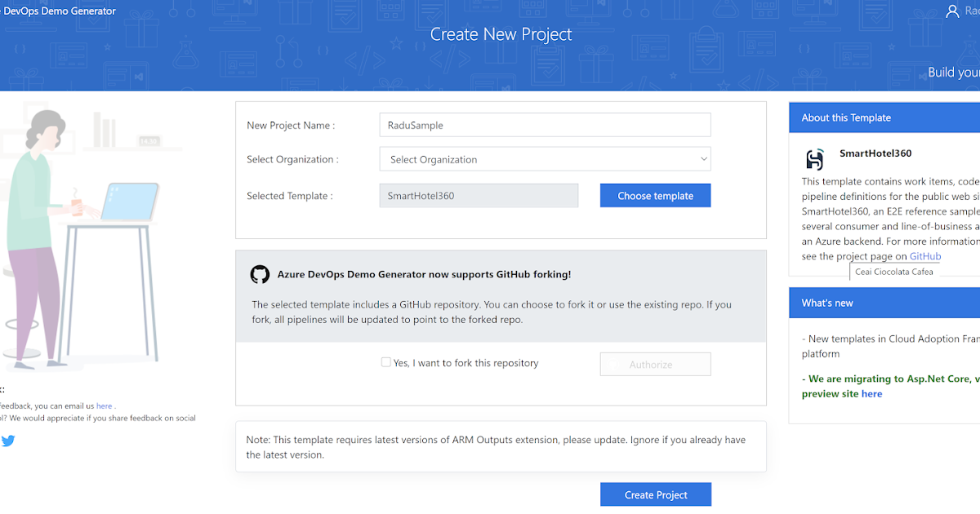Click the email feedback 'here' link
The image size is (980, 514).
[104, 405]
